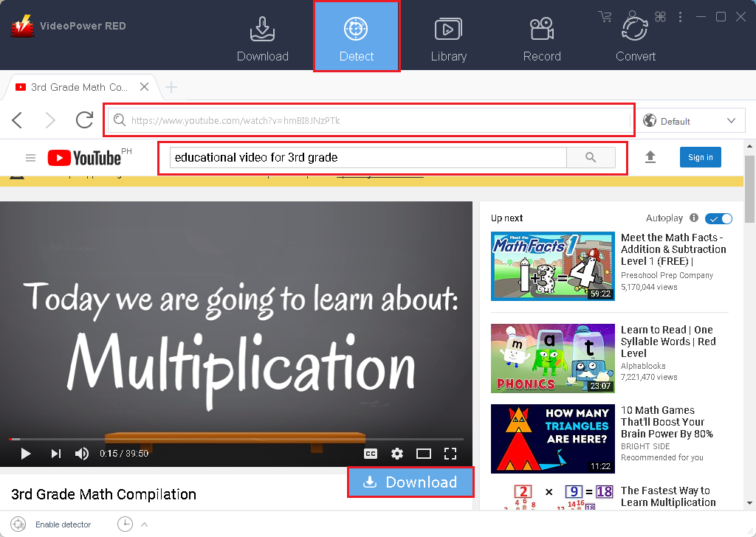
Task: Select the Detect tool
Action: click(x=357, y=35)
